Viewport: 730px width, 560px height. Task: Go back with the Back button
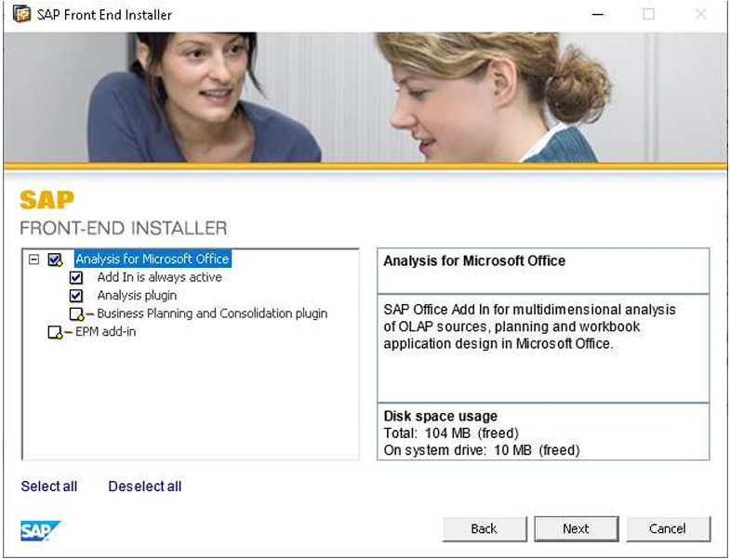[x=484, y=528]
